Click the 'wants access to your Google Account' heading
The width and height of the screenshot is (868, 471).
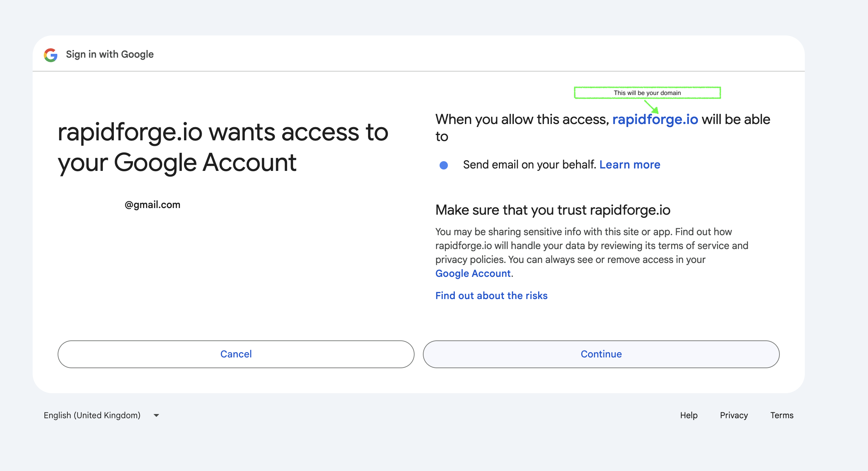pyautogui.click(x=223, y=147)
